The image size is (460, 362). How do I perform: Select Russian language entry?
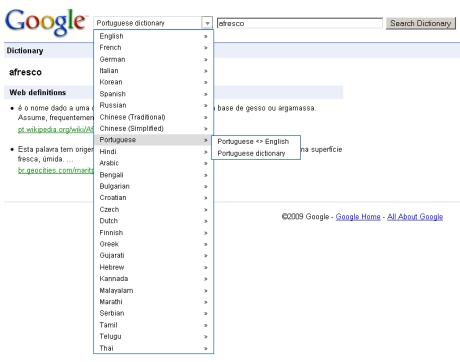click(x=153, y=105)
